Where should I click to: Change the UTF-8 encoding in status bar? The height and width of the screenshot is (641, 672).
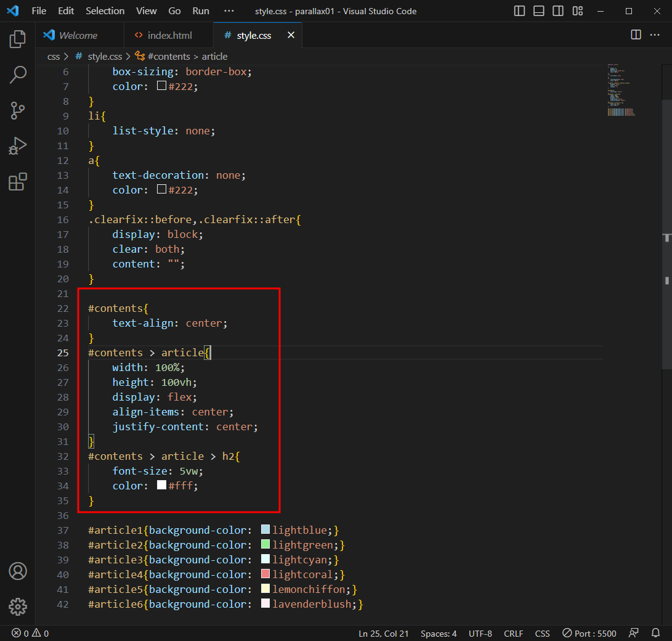(480, 633)
